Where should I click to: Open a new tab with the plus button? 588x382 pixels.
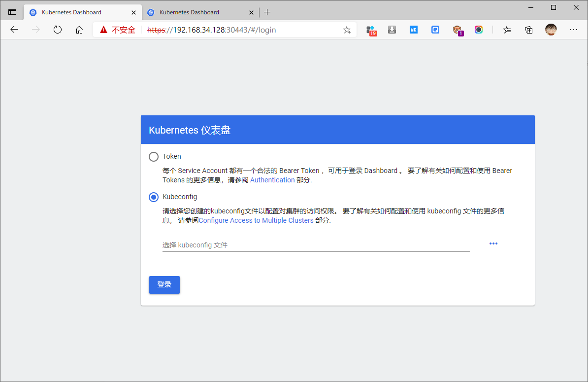[267, 12]
